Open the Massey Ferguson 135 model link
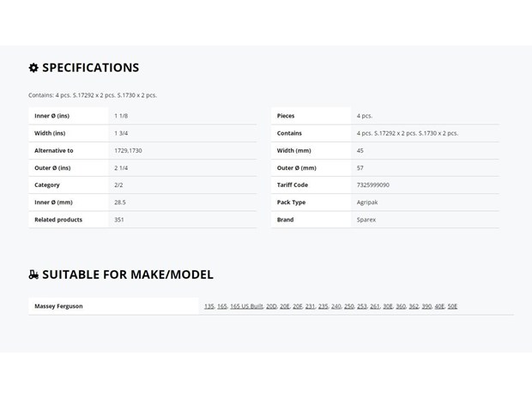 [x=209, y=306]
